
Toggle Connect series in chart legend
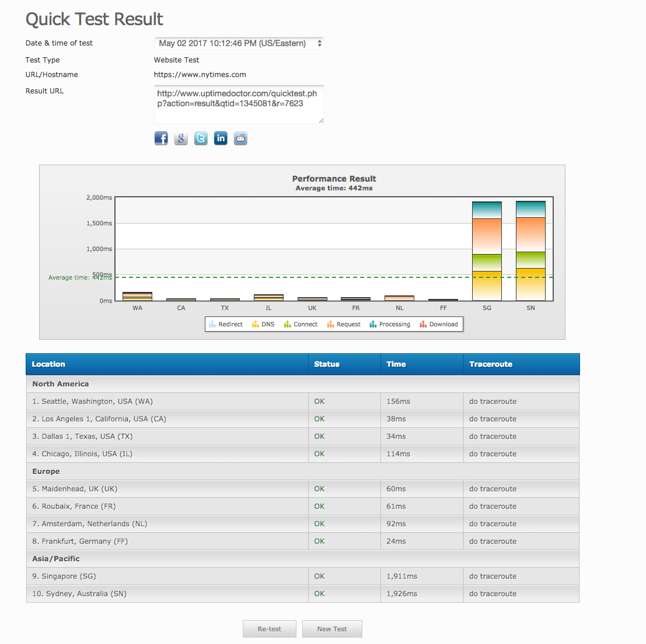tap(301, 325)
